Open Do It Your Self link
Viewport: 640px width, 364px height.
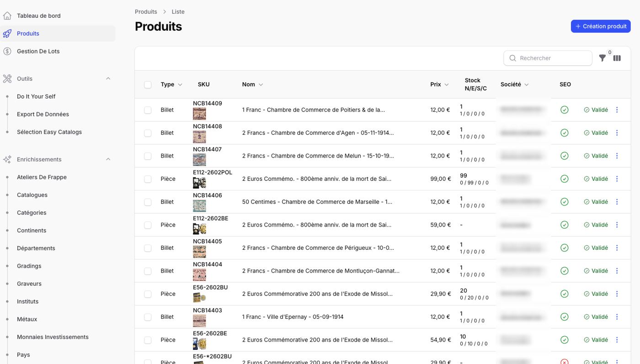(x=36, y=96)
